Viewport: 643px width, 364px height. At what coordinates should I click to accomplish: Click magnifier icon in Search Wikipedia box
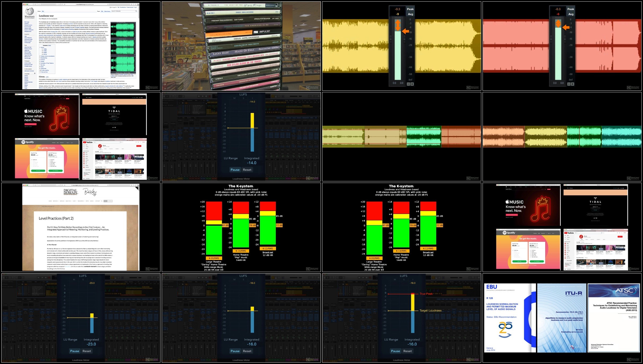(x=136, y=11)
